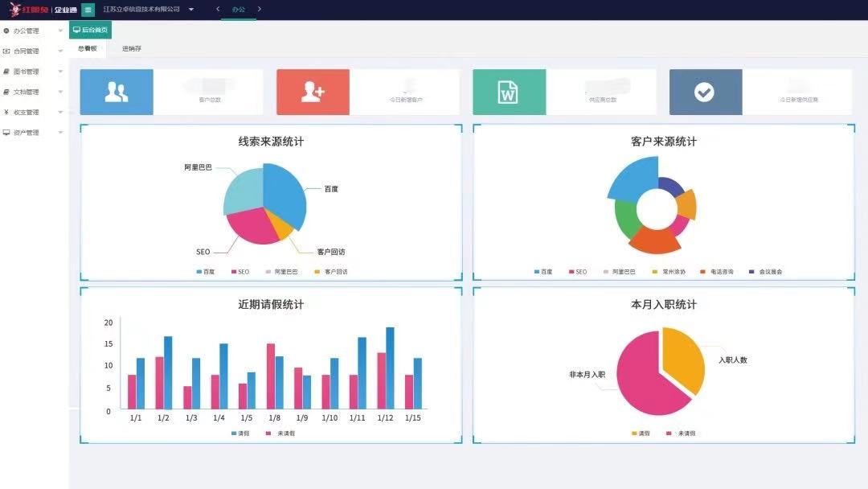868x489 pixels.
Task: Toggle 百度 legend in 客户来源统计 chart
Action: (x=543, y=272)
